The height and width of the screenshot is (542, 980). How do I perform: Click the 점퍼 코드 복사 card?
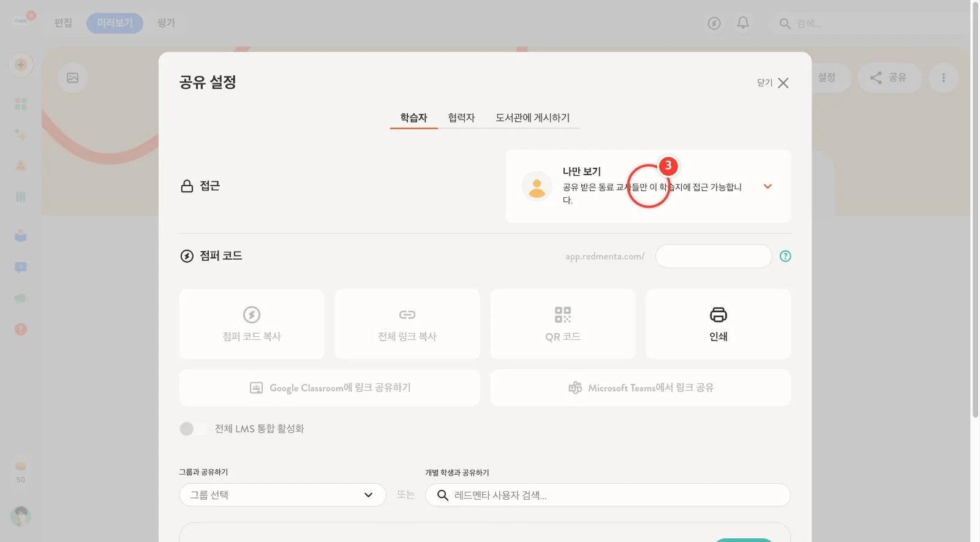coord(252,324)
